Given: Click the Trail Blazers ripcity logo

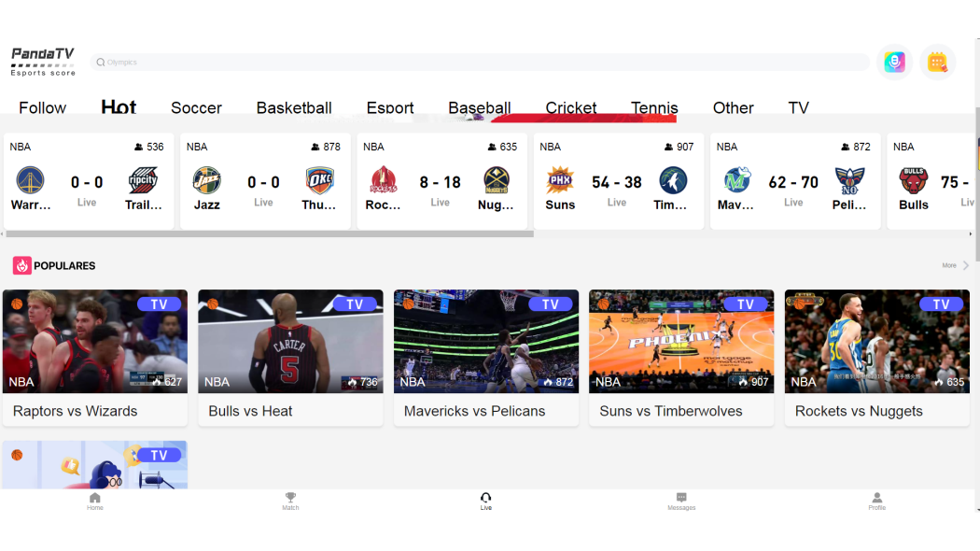Looking at the screenshot, I should [x=143, y=181].
